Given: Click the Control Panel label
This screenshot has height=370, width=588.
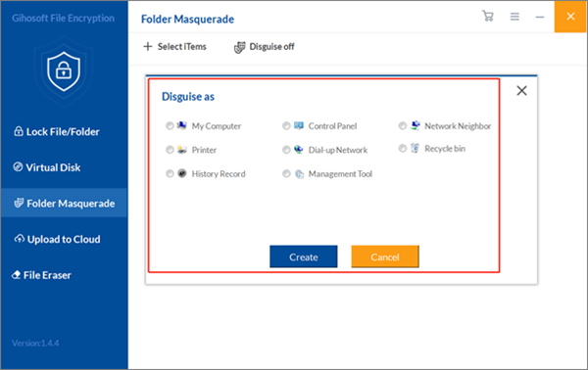Looking at the screenshot, I should [332, 126].
